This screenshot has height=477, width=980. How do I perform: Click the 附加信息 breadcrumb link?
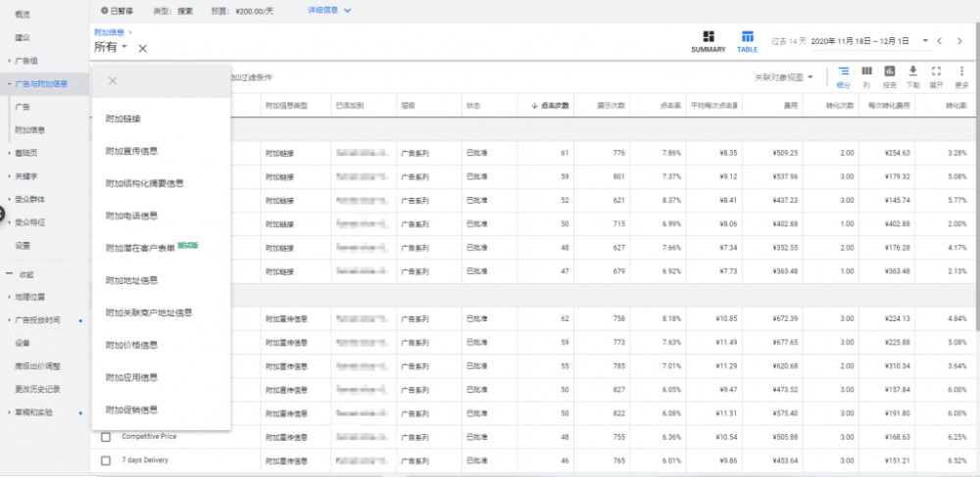pyautogui.click(x=109, y=31)
